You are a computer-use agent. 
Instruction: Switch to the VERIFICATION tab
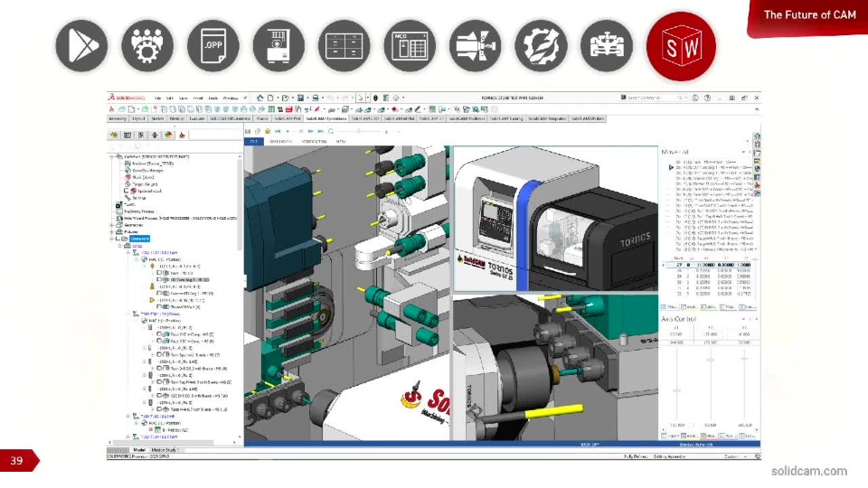point(314,142)
